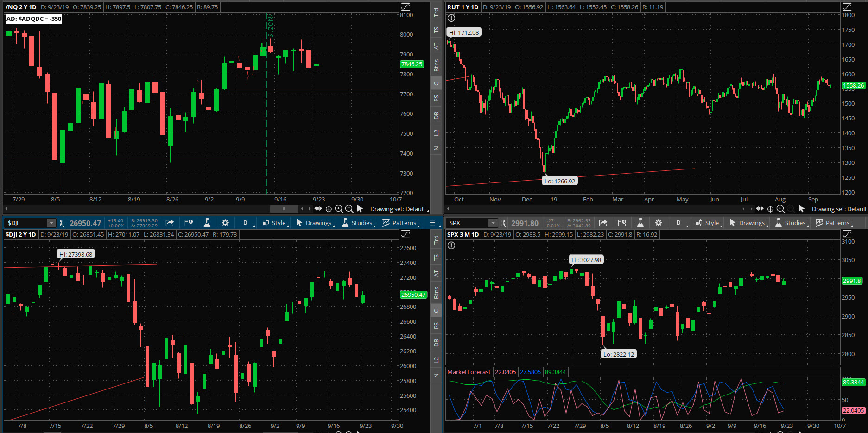Viewport: 868px width, 433px height.
Task: Open the TS side tab beside /NQ chart
Action: [436, 30]
